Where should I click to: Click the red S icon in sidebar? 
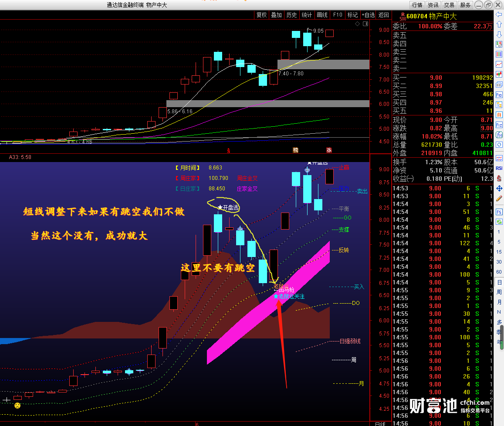(499, 178)
